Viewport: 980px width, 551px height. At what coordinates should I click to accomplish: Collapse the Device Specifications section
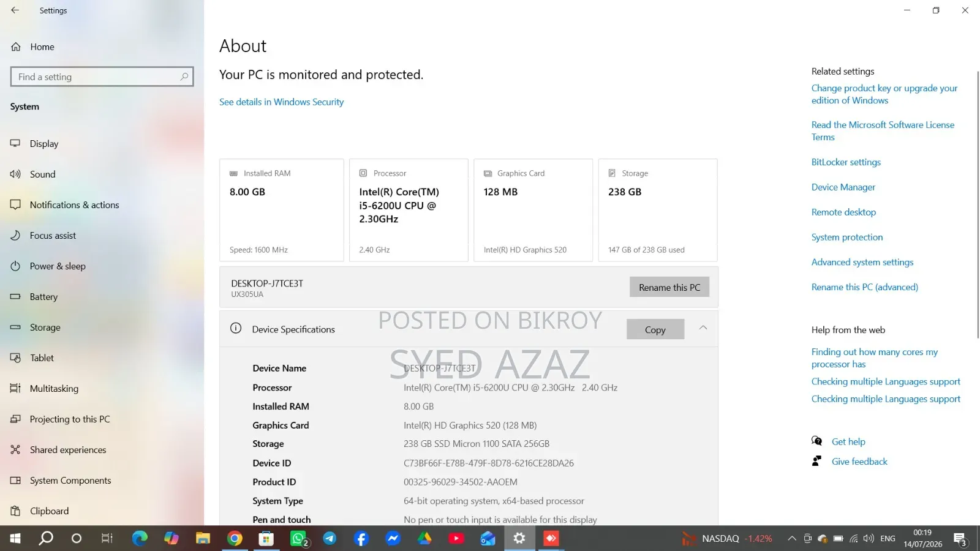pos(703,328)
